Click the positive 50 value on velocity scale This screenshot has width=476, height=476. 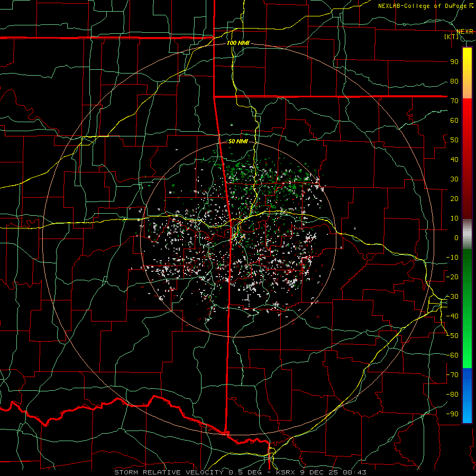tap(454, 140)
